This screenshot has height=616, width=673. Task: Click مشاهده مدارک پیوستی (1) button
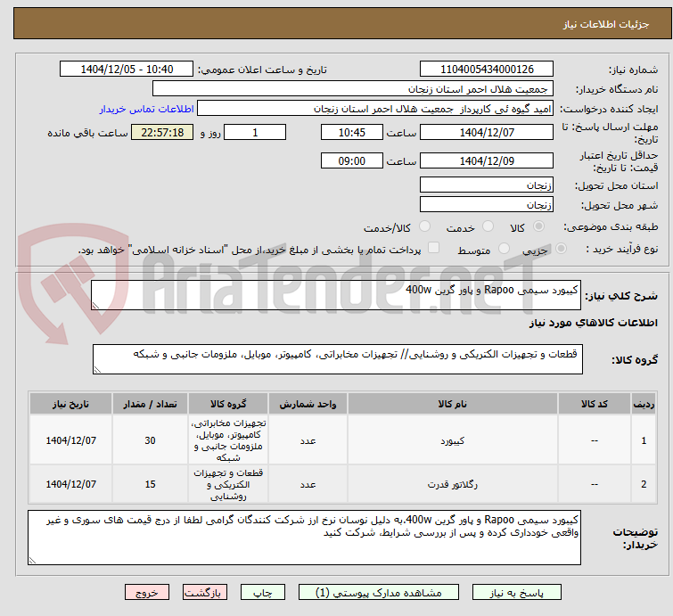tap(379, 593)
